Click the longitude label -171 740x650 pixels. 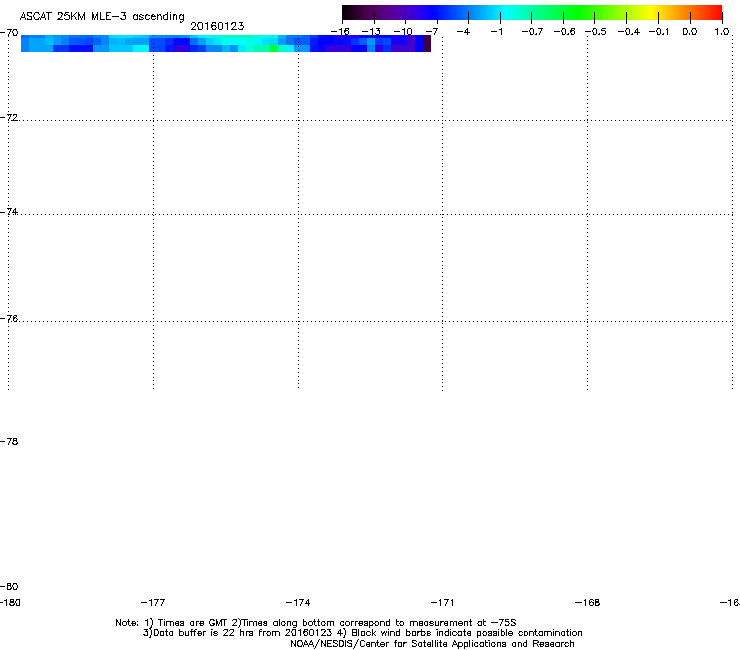[x=442, y=602]
